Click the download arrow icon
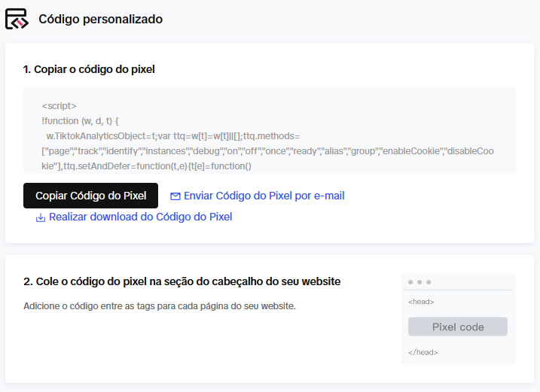 (41, 217)
